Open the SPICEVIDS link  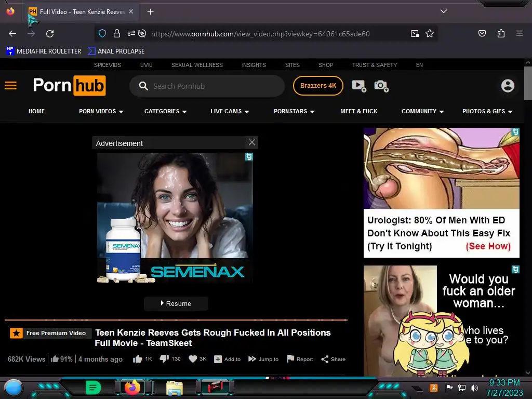(108, 65)
